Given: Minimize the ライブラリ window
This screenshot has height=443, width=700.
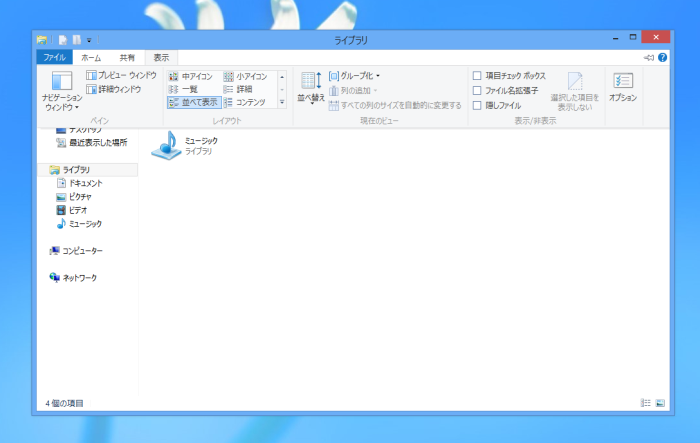Looking at the screenshot, I should 616,38.
